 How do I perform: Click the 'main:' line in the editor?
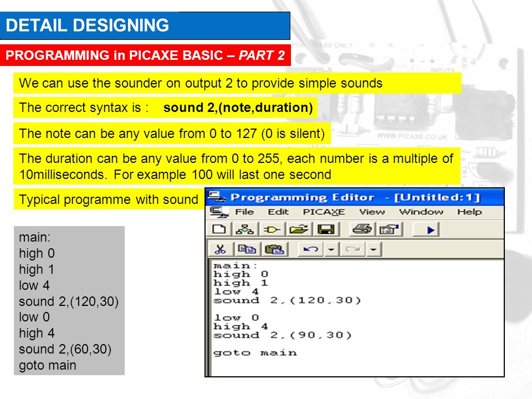pos(235,265)
